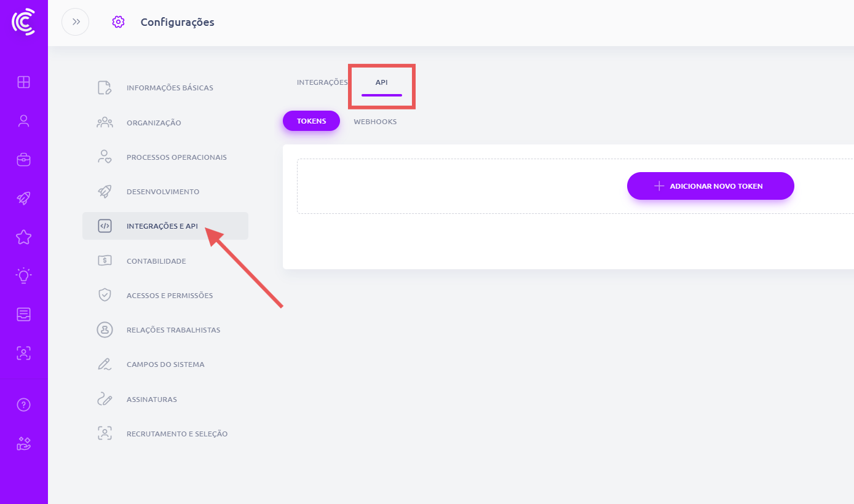The height and width of the screenshot is (504, 854).
Task: Click the Configurações gear icon
Action: click(118, 22)
